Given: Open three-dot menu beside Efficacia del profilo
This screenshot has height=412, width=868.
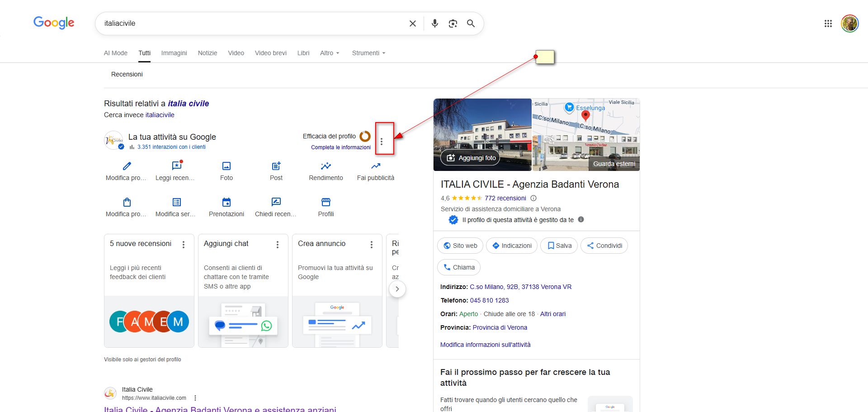Looking at the screenshot, I should (382, 142).
